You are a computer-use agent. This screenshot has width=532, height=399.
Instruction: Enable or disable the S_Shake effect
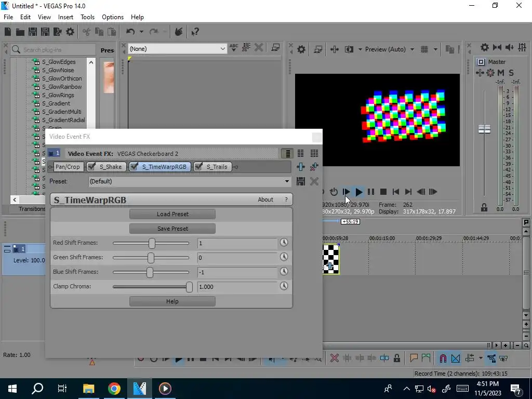[91, 167]
